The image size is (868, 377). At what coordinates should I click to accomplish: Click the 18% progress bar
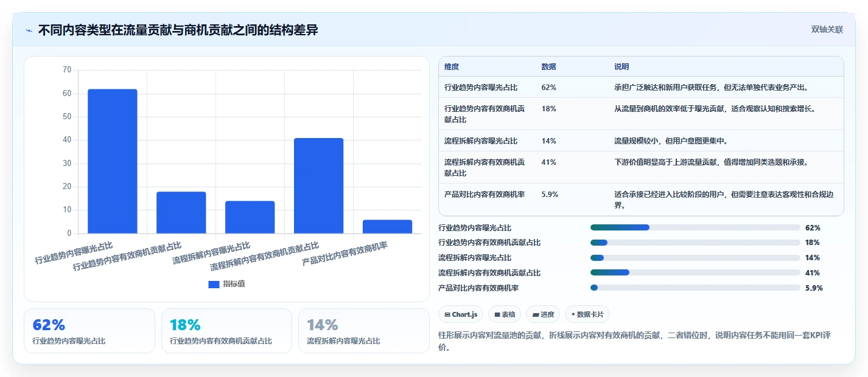pyautogui.click(x=695, y=243)
